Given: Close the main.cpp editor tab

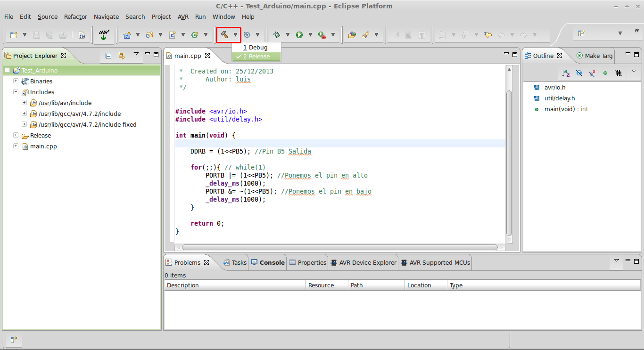Looking at the screenshot, I should point(207,56).
